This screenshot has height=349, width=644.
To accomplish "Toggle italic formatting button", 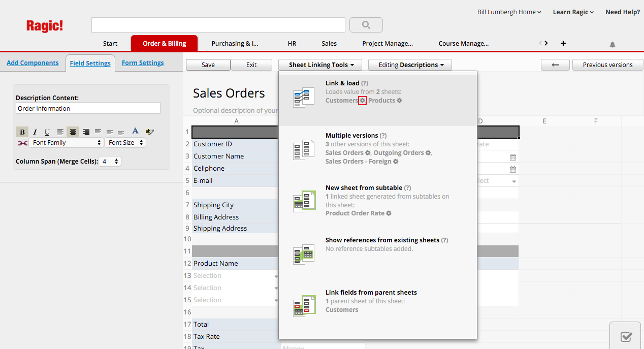I will [35, 132].
